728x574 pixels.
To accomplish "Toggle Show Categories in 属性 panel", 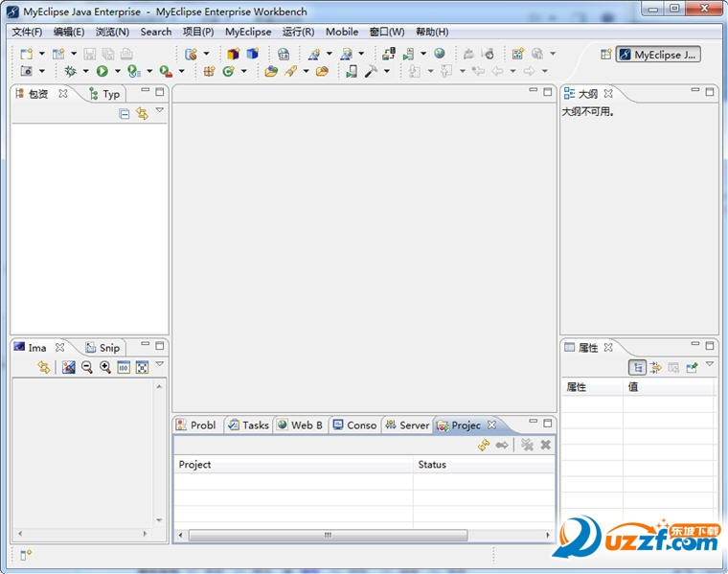I will (637, 367).
